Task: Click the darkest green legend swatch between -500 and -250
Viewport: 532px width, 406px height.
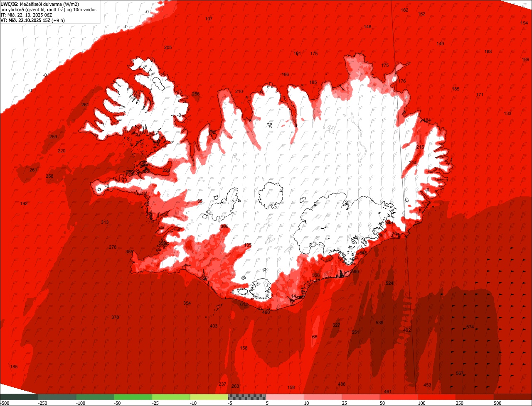Action: (19, 397)
